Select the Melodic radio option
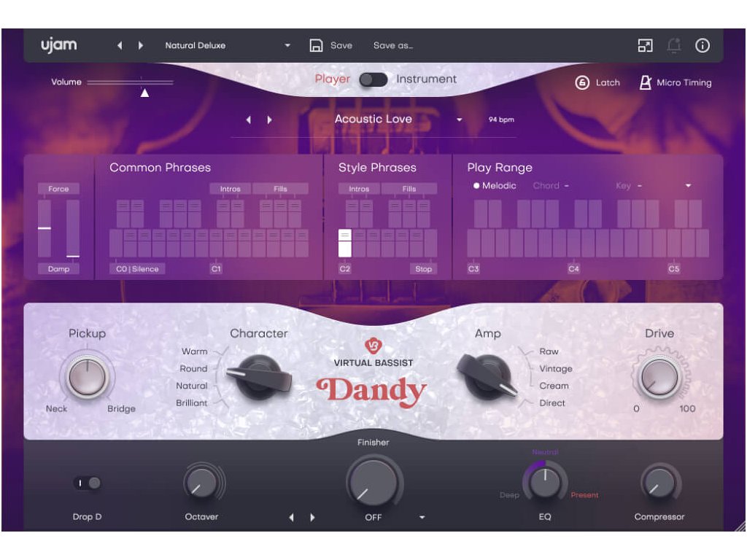Screen dimensions: 747x560 click(495, 186)
